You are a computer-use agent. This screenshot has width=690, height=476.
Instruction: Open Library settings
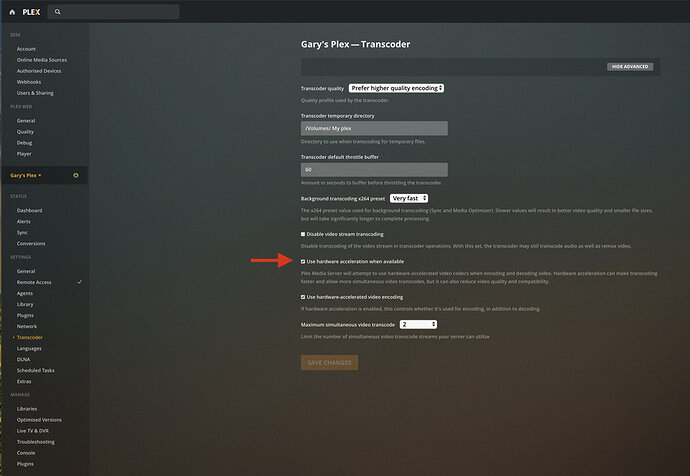pyautogui.click(x=25, y=304)
